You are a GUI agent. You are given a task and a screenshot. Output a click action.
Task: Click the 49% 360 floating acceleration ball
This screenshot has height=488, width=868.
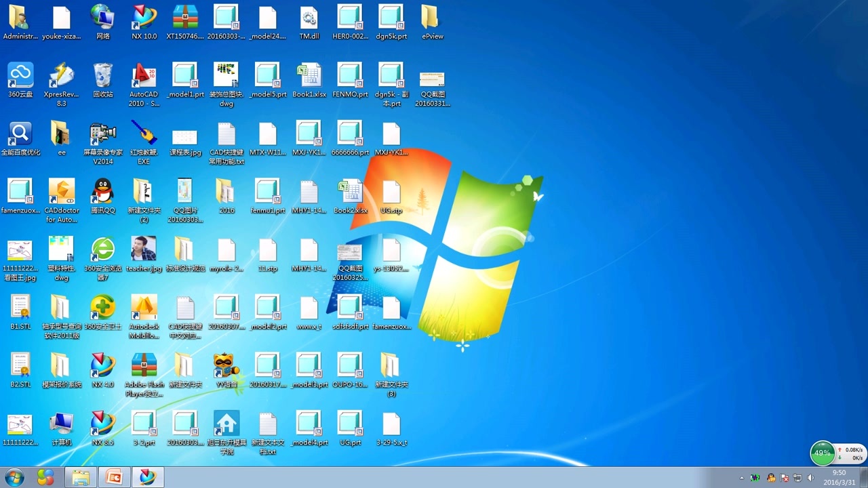tap(823, 453)
